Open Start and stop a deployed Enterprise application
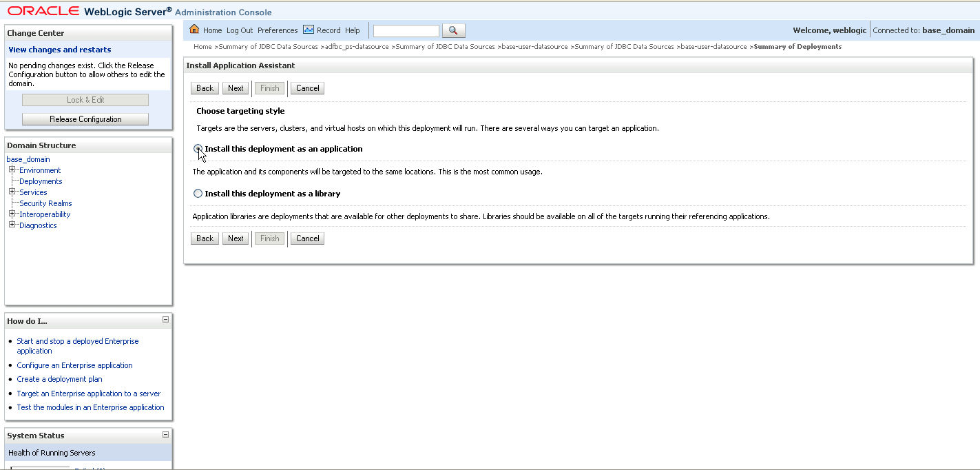This screenshot has width=980, height=470. (x=78, y=346)
